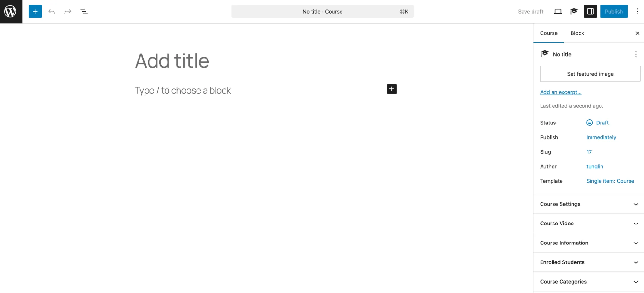Open the course actions three-dot menu
The height and width of the screenshot is (293, 644).
(636, 54)
